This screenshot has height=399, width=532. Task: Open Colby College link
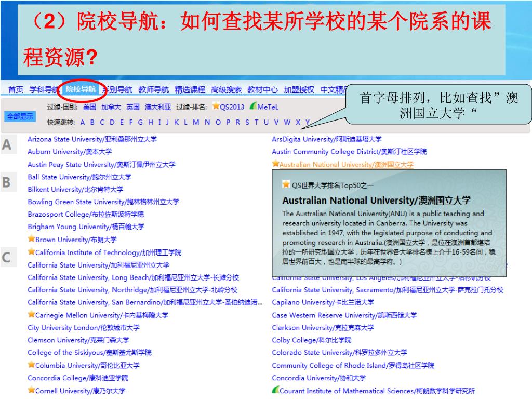pyautogui.click(x=312, y=340)
